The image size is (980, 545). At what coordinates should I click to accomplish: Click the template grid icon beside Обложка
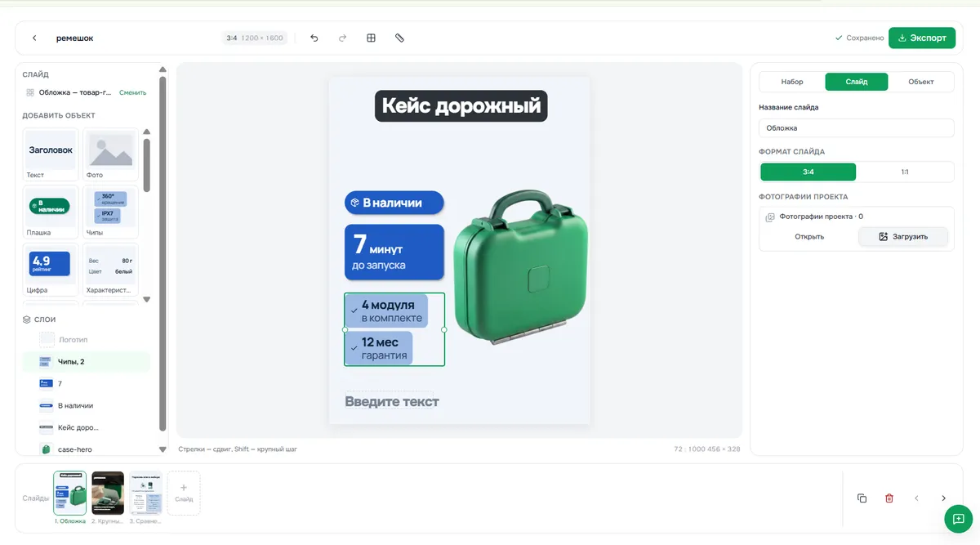(x=30, y=92)
